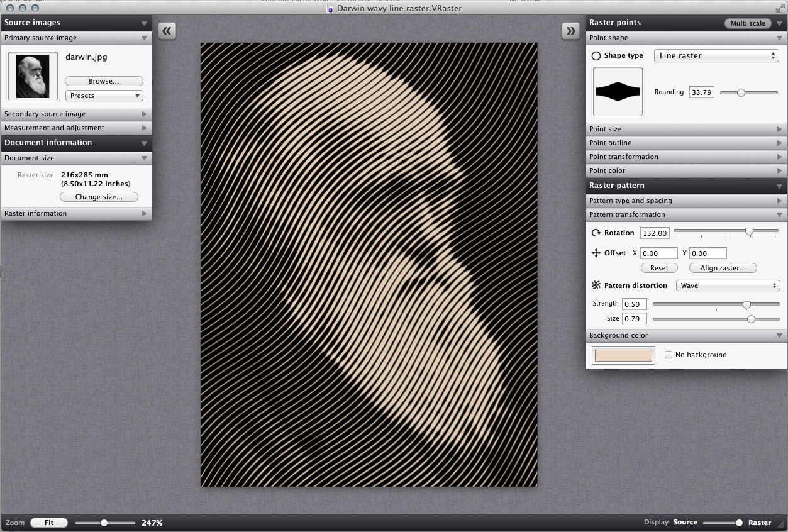Enable the No background checkbox
Image resolution: width=788 pixels, height=532 pixels.
669,355
